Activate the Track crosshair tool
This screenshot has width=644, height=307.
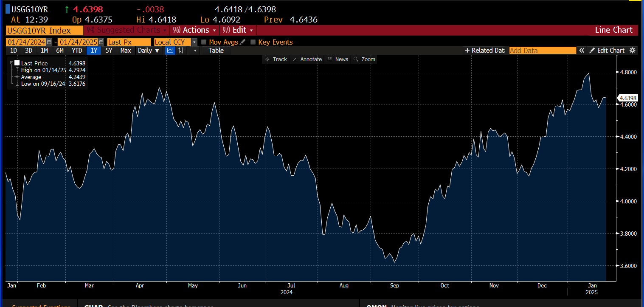tap(276, 59)
